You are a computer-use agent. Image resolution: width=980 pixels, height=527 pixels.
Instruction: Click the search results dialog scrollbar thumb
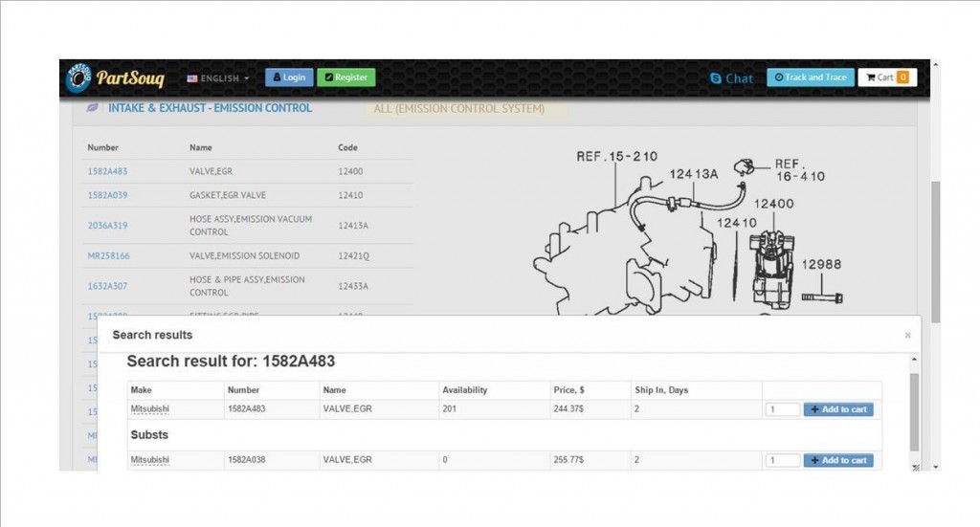[914, 412]
